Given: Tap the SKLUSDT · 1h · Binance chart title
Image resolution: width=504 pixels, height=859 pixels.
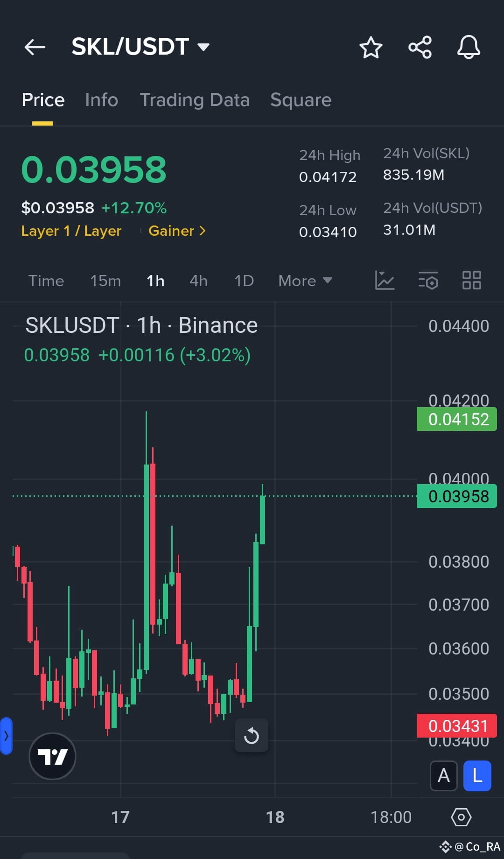Looking at the screenshot, I should (x=141, y=325).
